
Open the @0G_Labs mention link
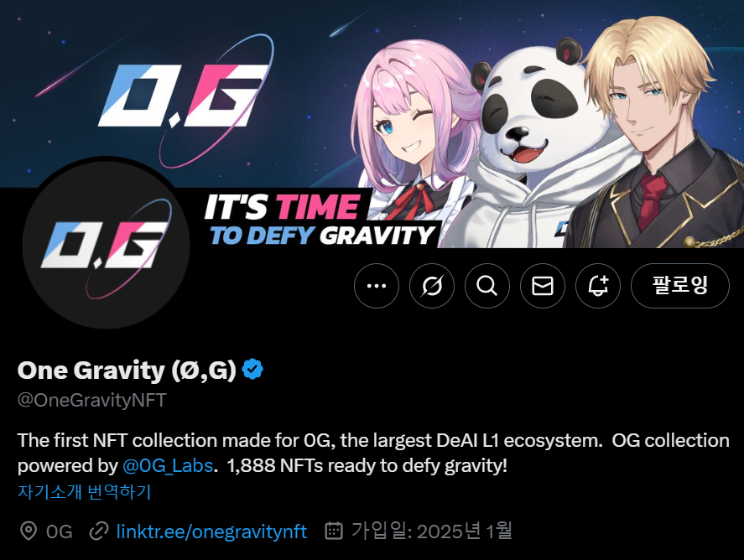(168, 465)
